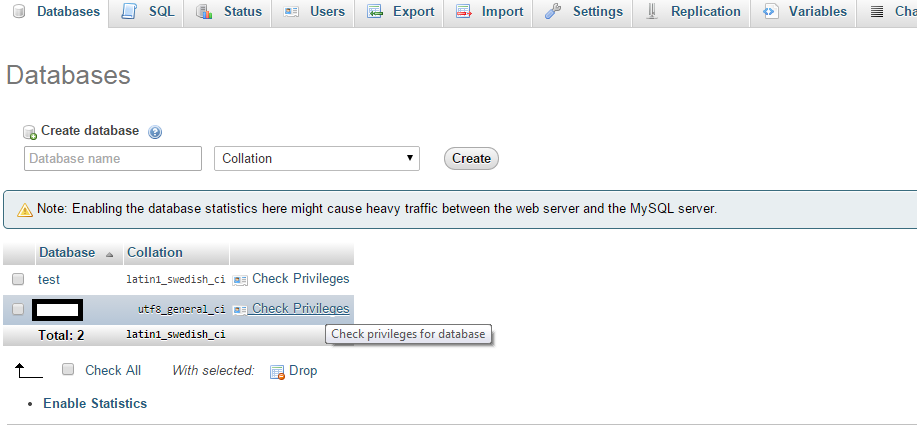Click the Create database icon

coord(30,133)
